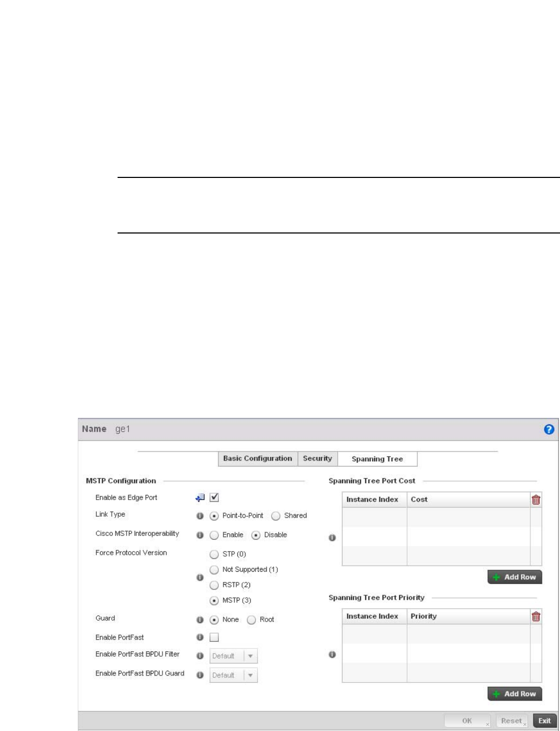The image size is (560, 731).
Task: Click the info icon beside Guard
Action: 200,620
